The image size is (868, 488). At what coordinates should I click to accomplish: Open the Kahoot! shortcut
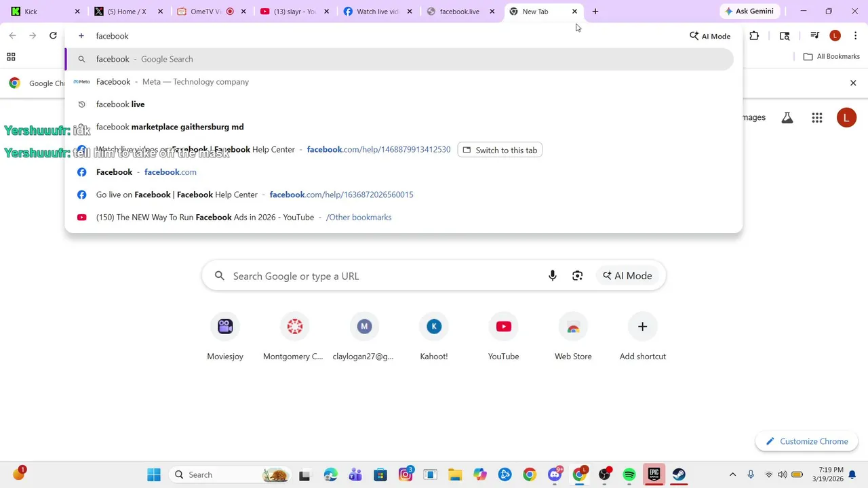434,338
